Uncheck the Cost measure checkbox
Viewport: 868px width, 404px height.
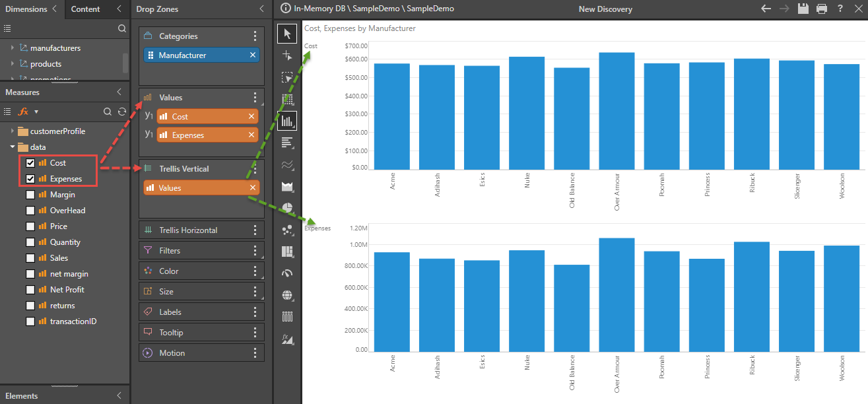[30, 163]
